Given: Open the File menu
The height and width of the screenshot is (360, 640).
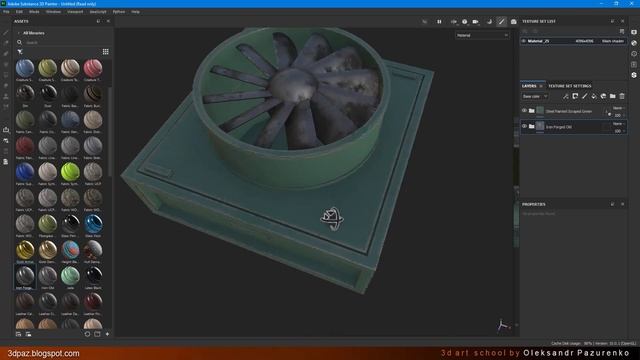Looking at the screenshot, I should coord(6,12).
